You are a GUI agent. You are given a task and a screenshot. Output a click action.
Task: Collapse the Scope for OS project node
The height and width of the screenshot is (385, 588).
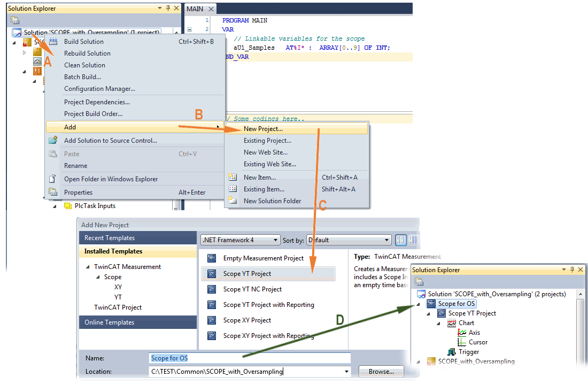[x=419, y=304]
